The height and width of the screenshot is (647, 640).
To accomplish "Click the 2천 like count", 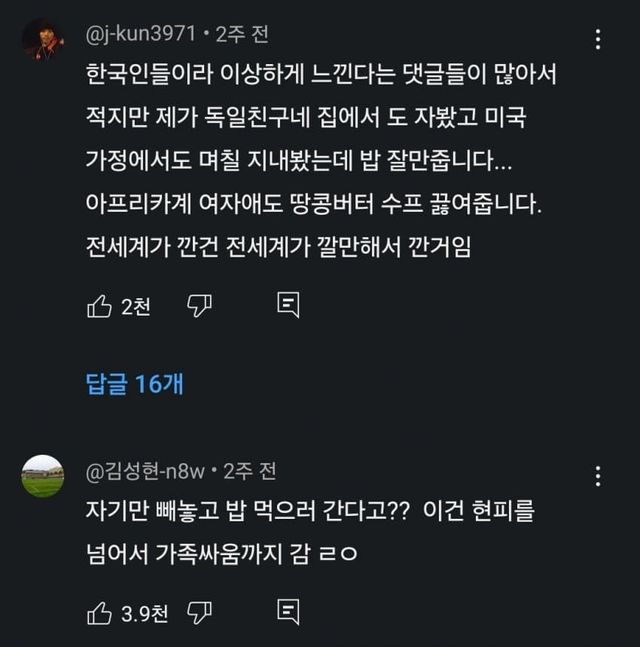I will 136,308.
